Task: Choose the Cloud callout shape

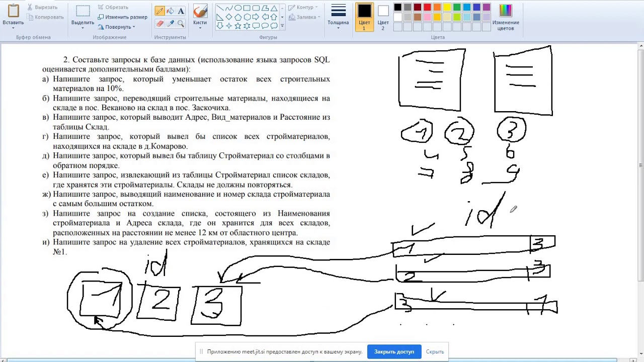Action: 274,26
